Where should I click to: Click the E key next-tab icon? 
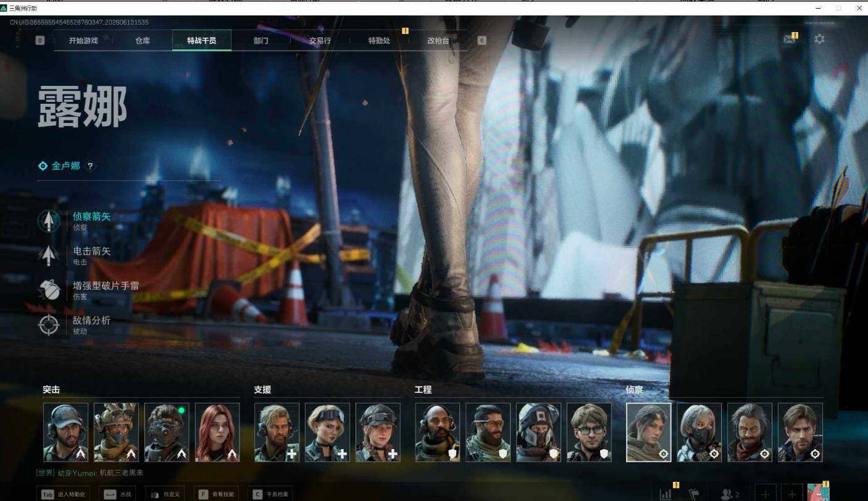point(482,41)
